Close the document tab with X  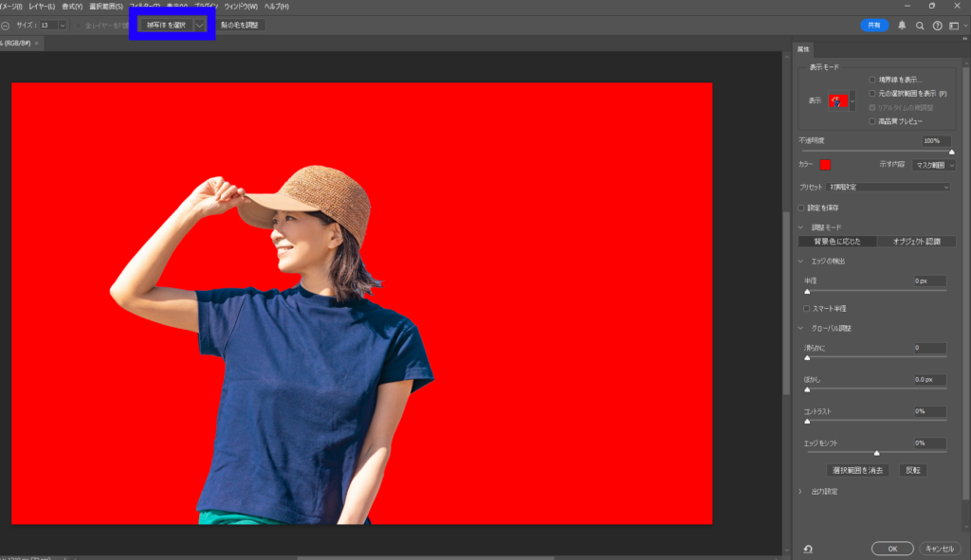point(38,45)
